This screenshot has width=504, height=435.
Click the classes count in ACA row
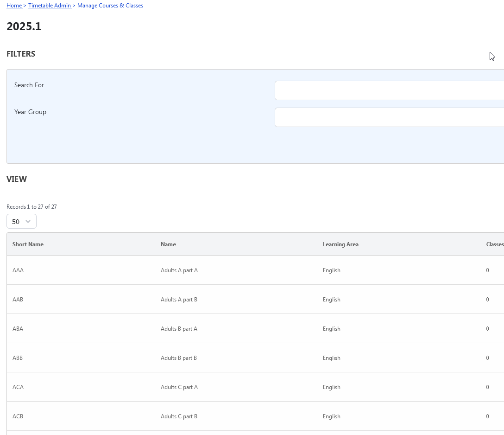[488, 387]
